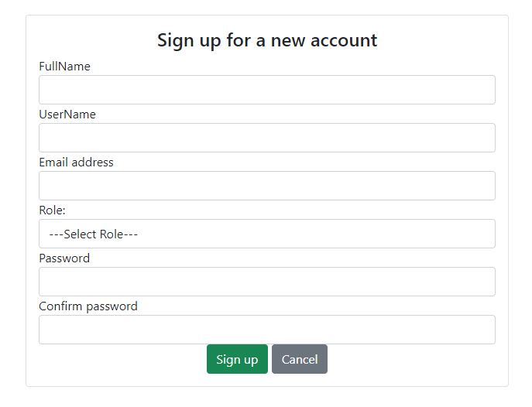Click the Confirm password label

[88, 306]
